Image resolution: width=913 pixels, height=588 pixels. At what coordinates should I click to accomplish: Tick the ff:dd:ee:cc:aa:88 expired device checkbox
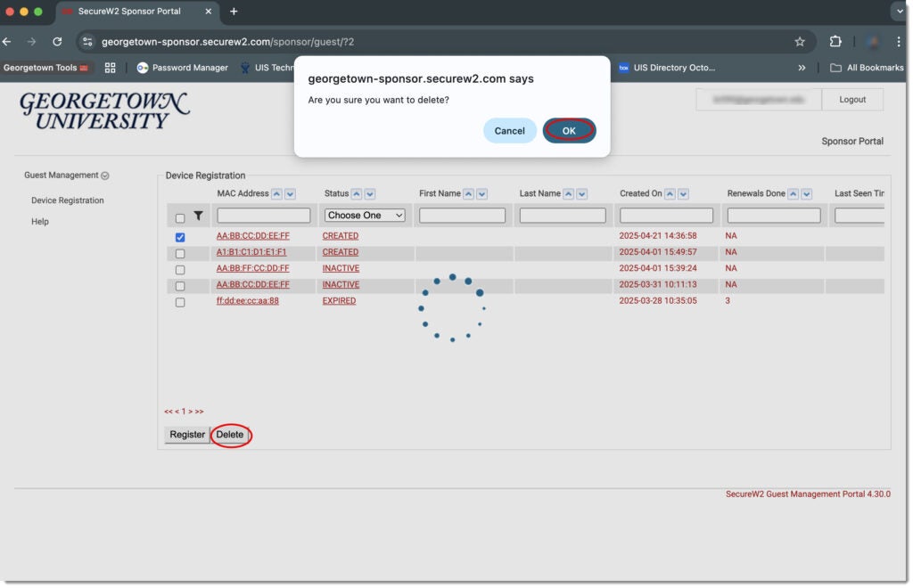[180, 303]
